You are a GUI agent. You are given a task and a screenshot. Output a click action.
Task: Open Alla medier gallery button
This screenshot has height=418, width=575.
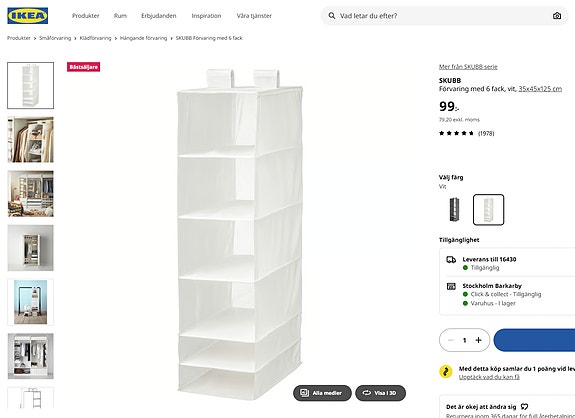pyautogui.click(x=322, y=393)
